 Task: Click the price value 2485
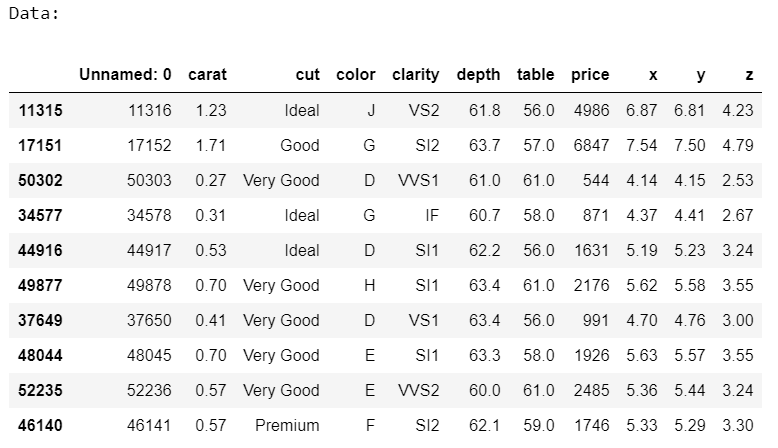(591, 390)
